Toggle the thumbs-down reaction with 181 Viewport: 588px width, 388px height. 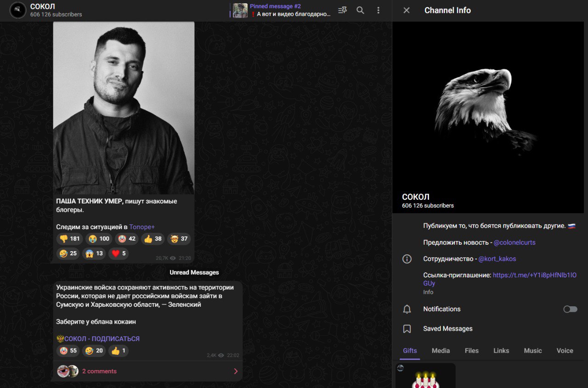(69, 239)
